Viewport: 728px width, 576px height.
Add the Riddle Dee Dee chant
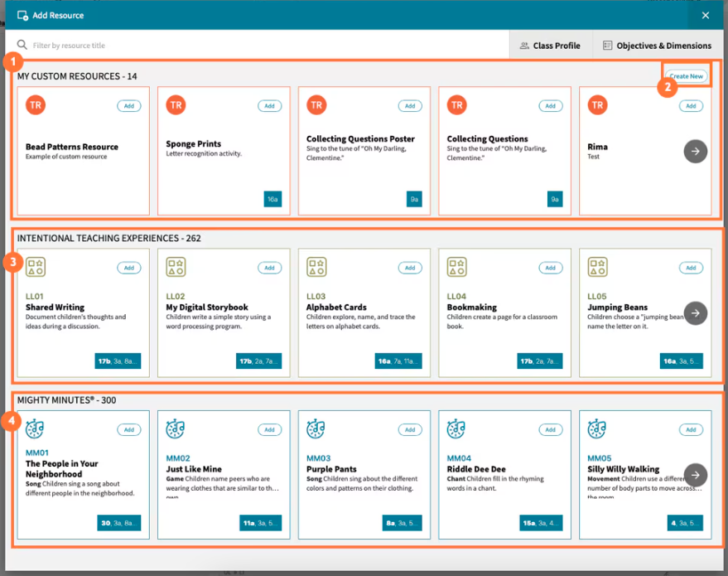[551, 429]
